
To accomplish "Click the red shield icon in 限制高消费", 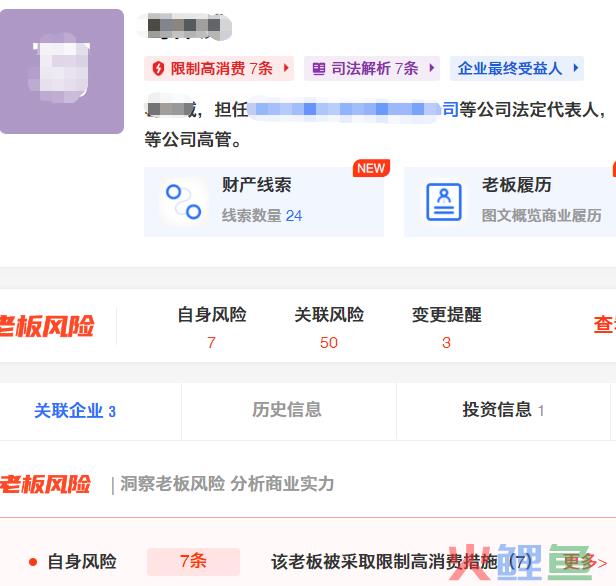I will tap(158, 68).
